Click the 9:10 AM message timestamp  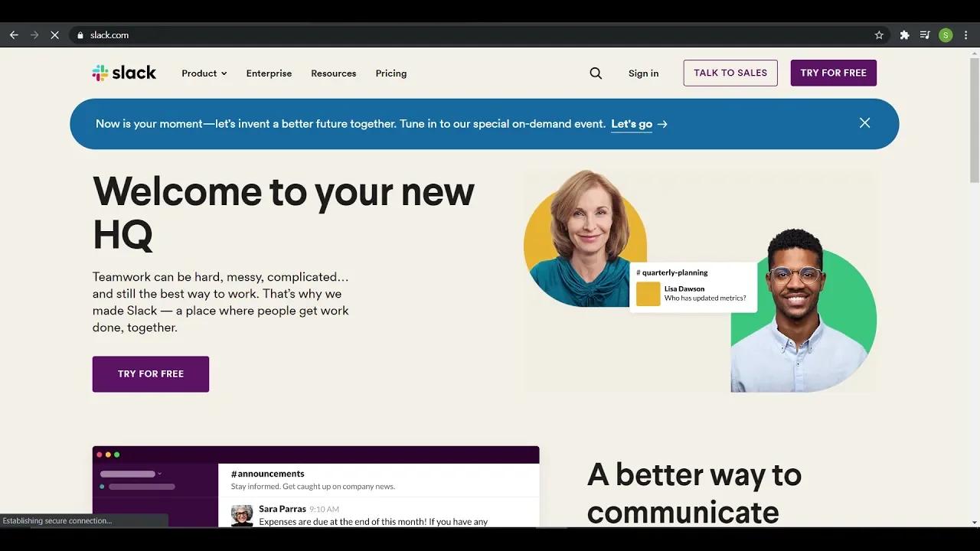tap(324, 510)
